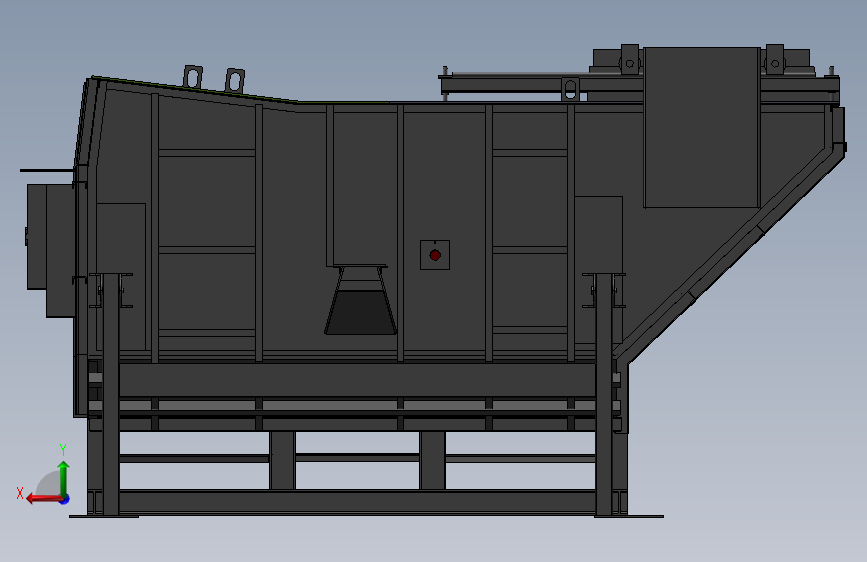Click the blue Z axis dot of the triad

65,499
